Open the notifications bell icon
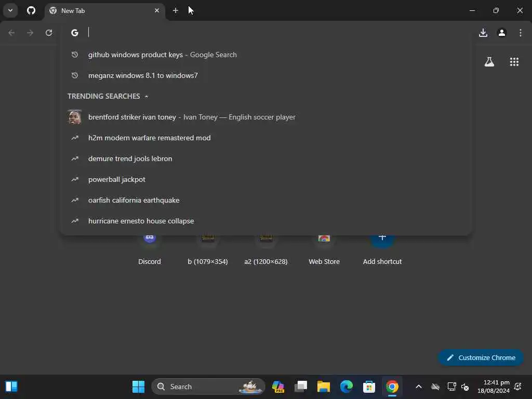The width and height of the screenshot is (532, 399). pyautogui.click(x=518, y=387)
